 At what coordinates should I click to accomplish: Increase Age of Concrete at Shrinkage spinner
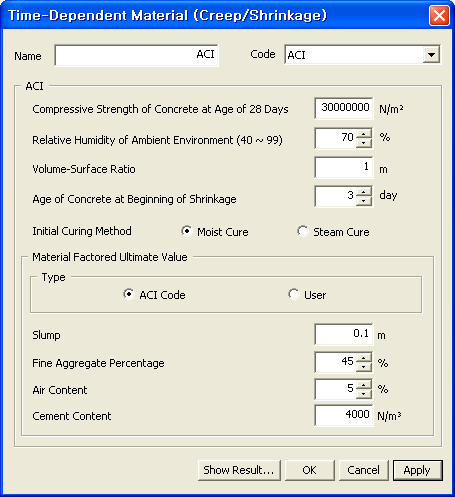click(364, 192)
